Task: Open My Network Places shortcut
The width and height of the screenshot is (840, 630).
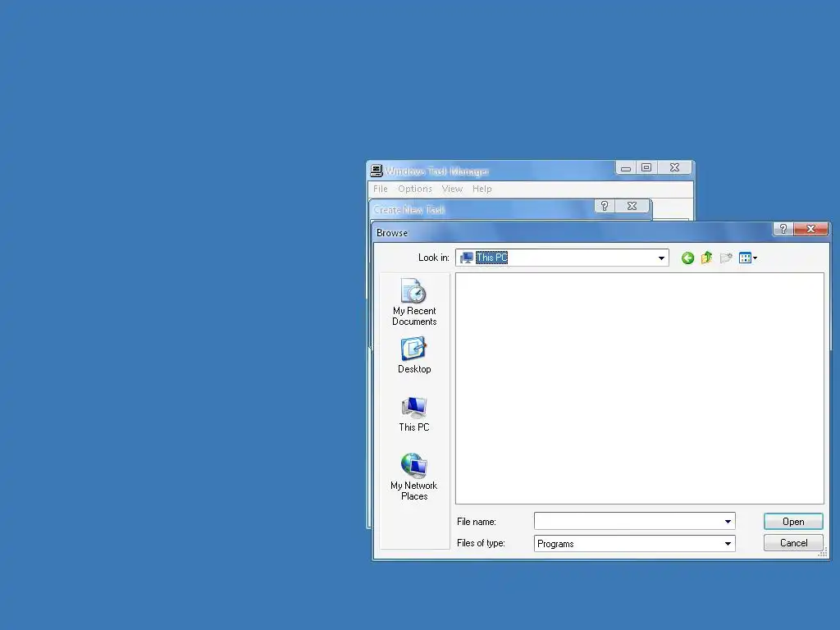Action: (414, 477)
